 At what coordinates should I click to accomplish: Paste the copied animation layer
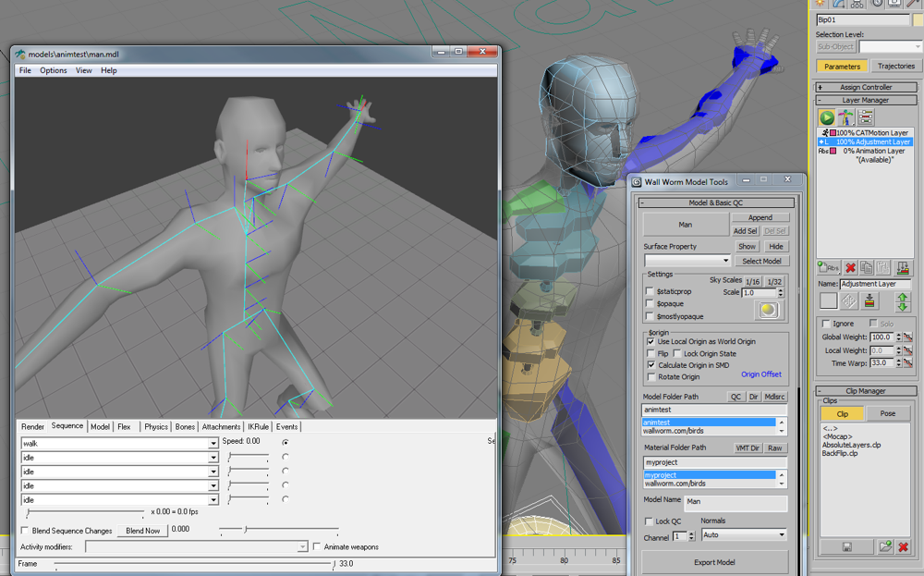[882, 268]
